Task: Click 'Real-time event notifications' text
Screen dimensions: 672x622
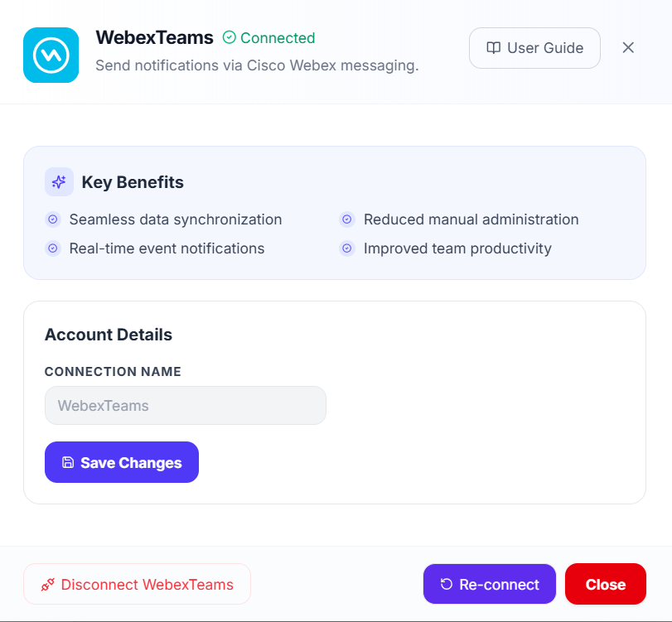Action: (167, 248)
